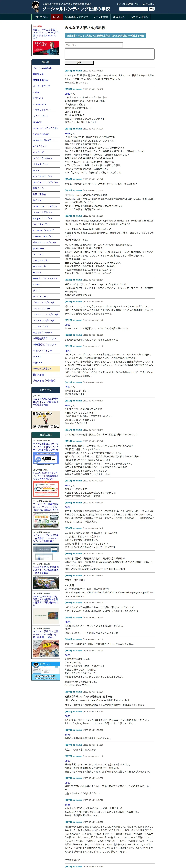Screen dimensions: 186x868
Task: Open J.LENDING board link
Action: click(46, 248)
